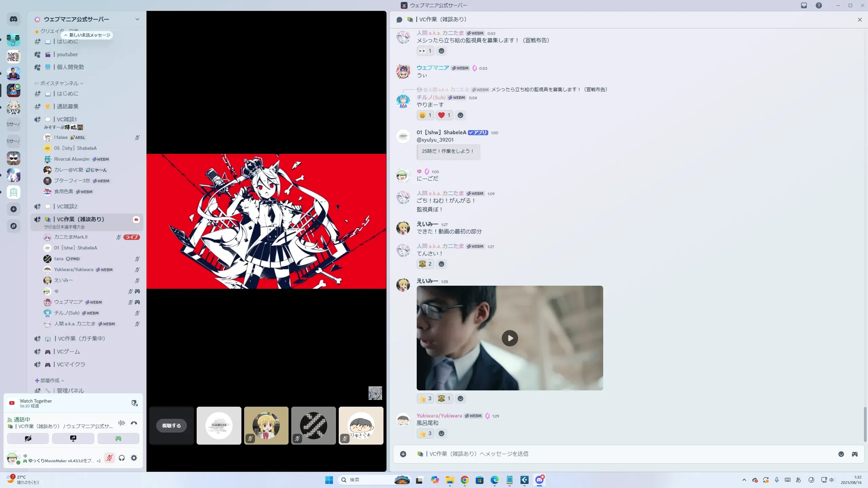Screen dimensions: 868x488
Task: Collapse the ボイスチャンネル category
Action: [x=59, y=83]
